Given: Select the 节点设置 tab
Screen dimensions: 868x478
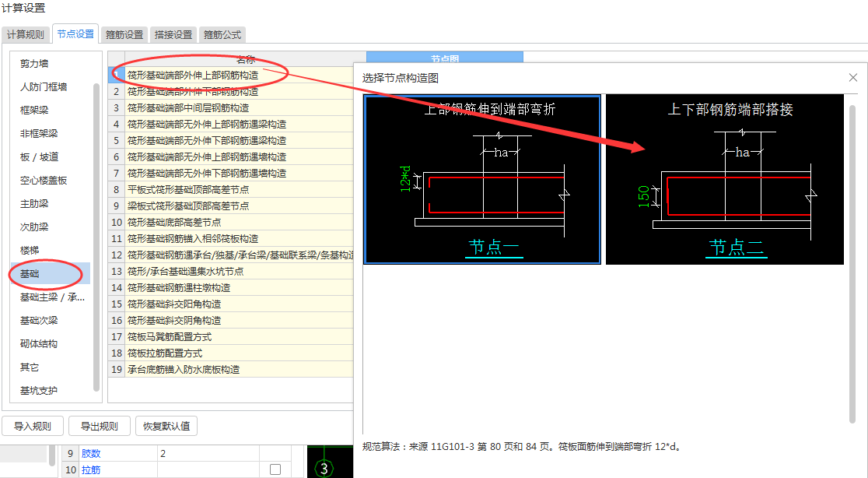Looking at the screenshot, I should click(x=75, y=33).
